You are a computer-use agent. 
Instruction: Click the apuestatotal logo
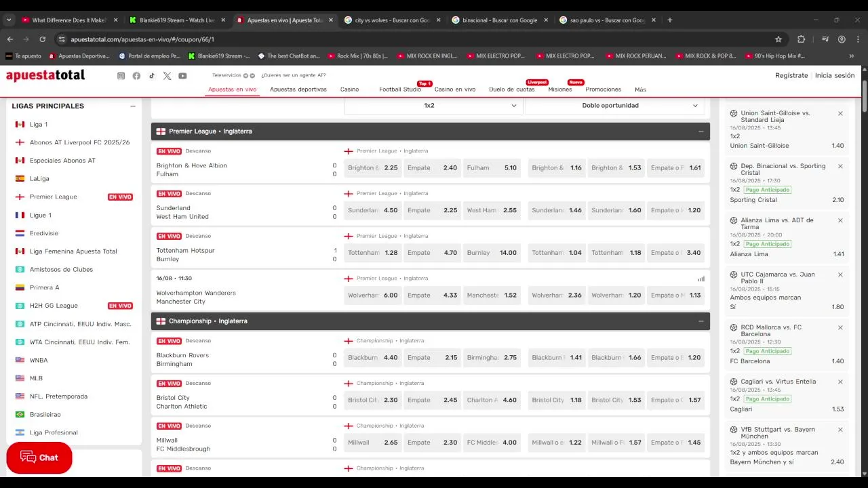click(45, 75)
